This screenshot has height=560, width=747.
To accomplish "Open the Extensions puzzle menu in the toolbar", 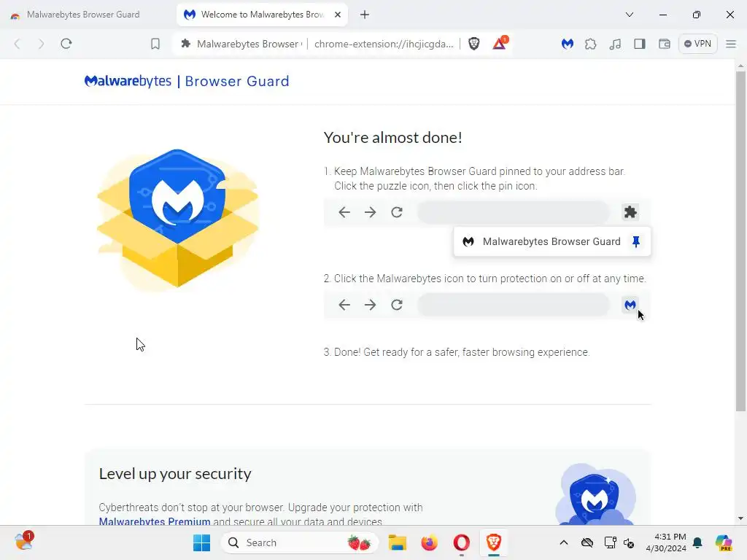I will [x=591, y=44].
